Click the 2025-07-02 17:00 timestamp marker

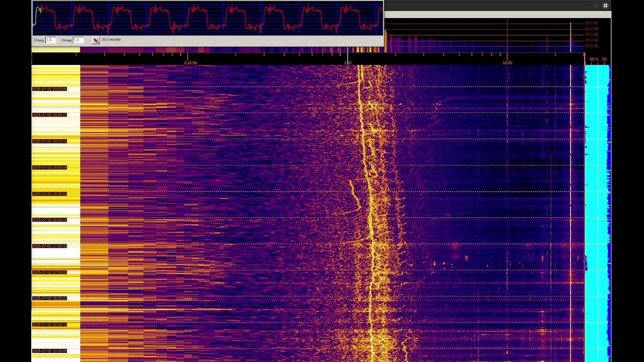49,273
